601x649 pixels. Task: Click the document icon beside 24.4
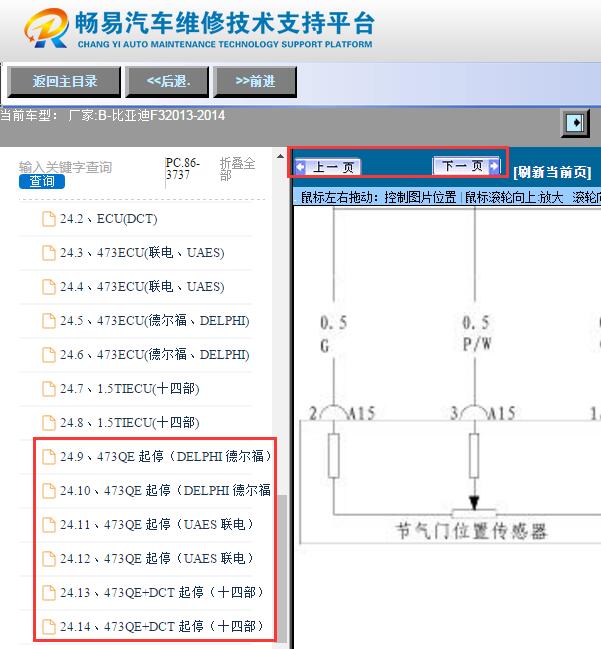(49, 287)
